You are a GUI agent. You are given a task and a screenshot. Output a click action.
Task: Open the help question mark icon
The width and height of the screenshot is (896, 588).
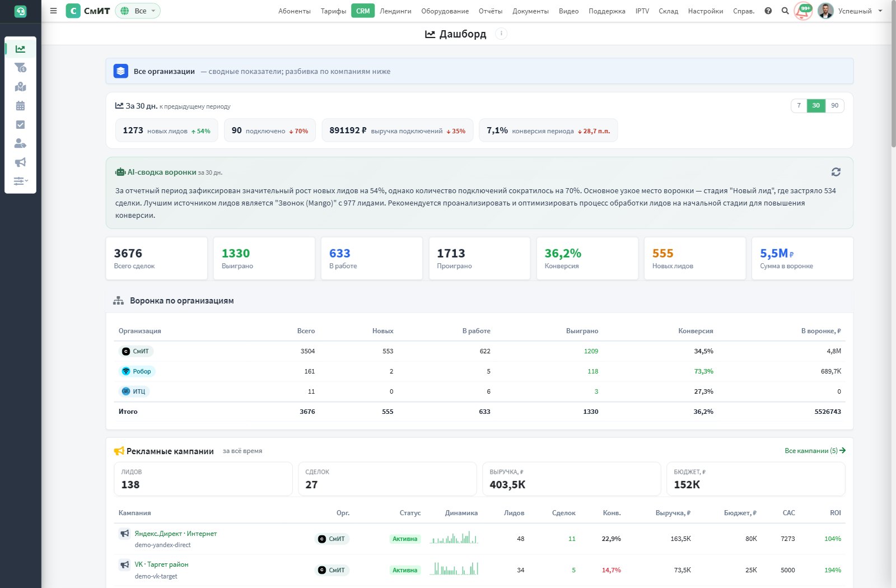[x=768, y=11]
